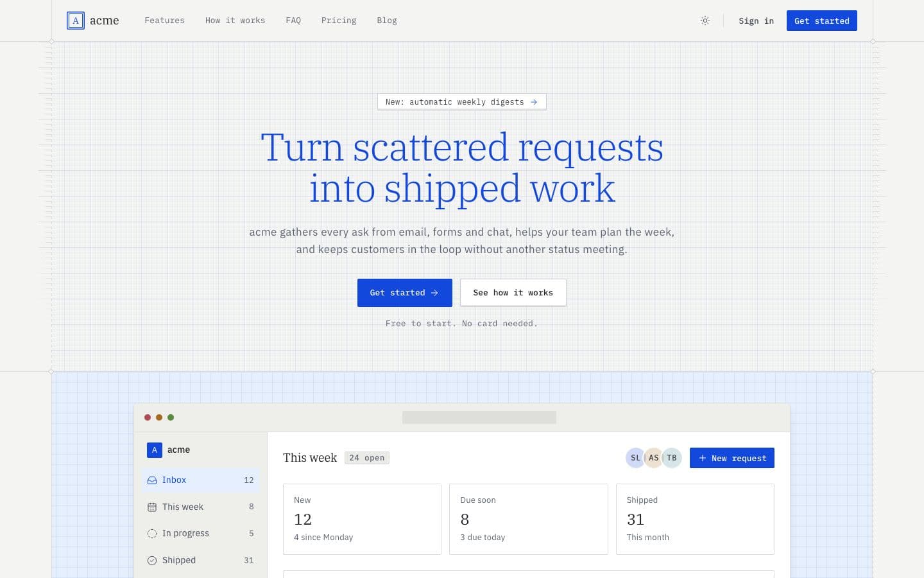Viewport: 924px width, 578px height.
Task: Open the Features nav link
Action: click(164, 21)
